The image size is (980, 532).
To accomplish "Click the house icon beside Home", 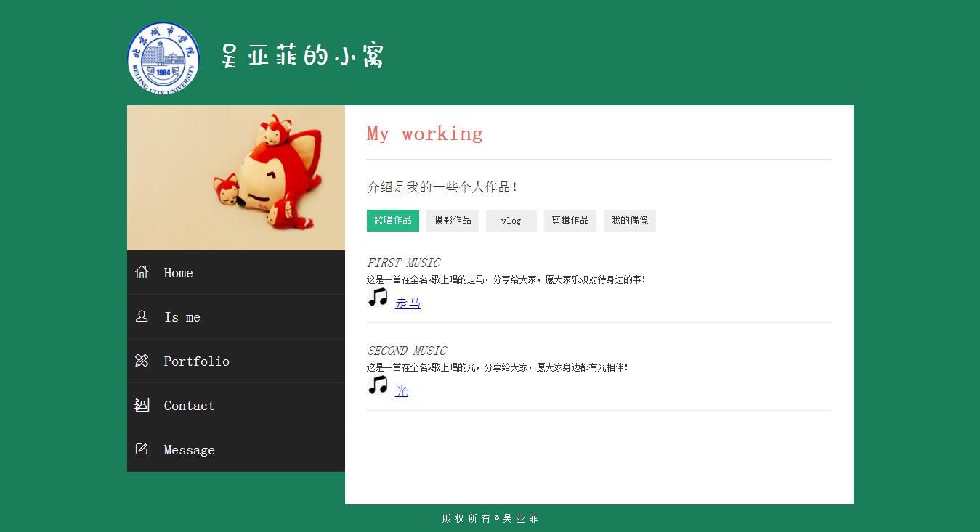I will click(x=142, y=272).
